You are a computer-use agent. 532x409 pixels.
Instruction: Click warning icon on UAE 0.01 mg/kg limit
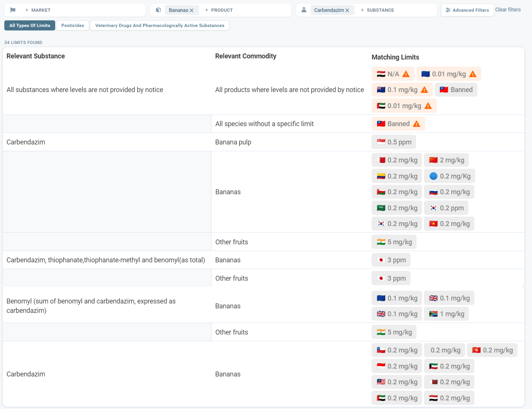click(428, 106)
